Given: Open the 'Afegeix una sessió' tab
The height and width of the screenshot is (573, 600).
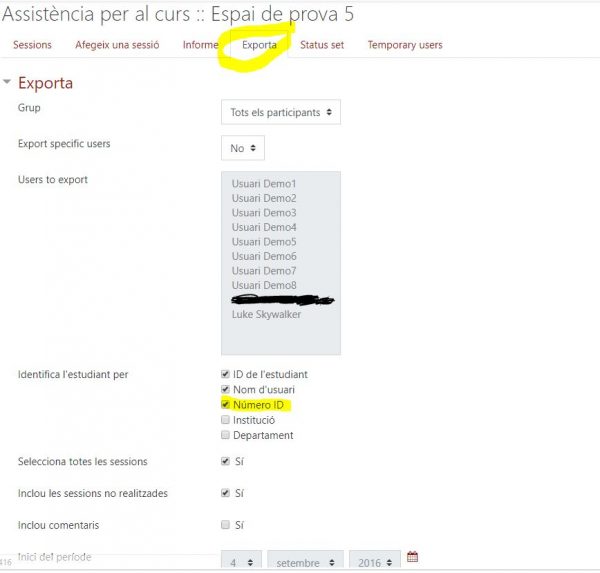Looking at the screenshot, I should [x=117, y=45].
